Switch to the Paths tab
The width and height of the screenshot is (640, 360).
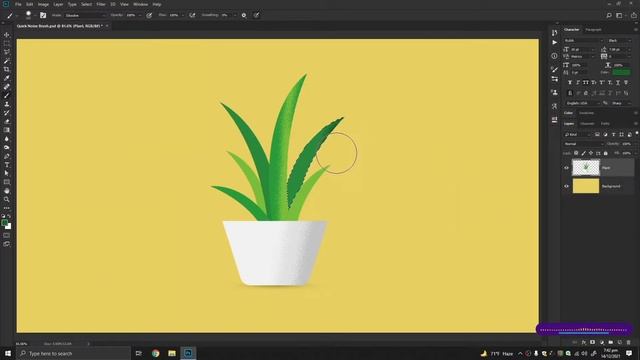coord(605,124)
